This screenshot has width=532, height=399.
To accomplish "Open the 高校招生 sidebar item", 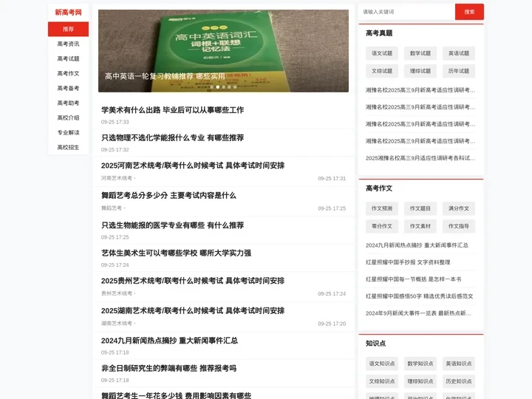I will pyautogui.click(x=68, y=147).
